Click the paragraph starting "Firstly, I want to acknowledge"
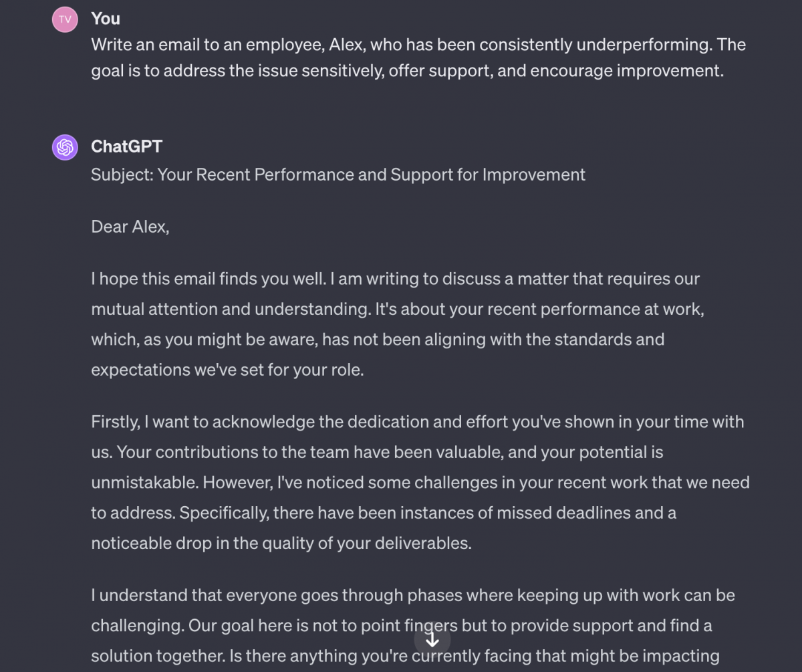Image resolution: width=802 pixels, height=672 pixels. pos(420,482)
